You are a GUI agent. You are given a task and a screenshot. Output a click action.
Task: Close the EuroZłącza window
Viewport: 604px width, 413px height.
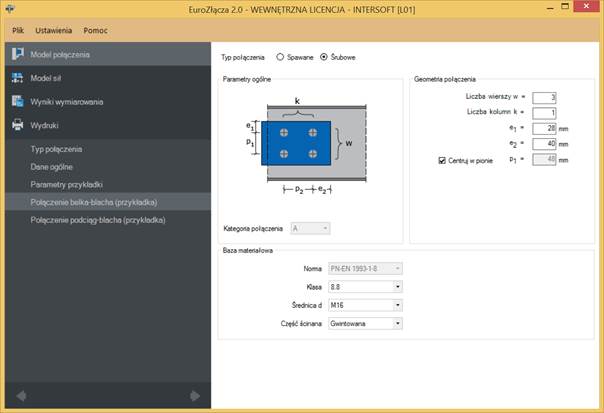point(586,6)
